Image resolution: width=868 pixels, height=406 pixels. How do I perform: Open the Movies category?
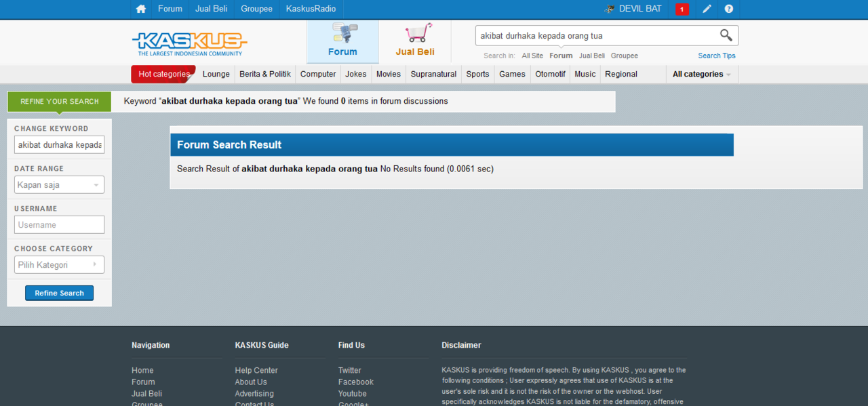click(389, 74)
